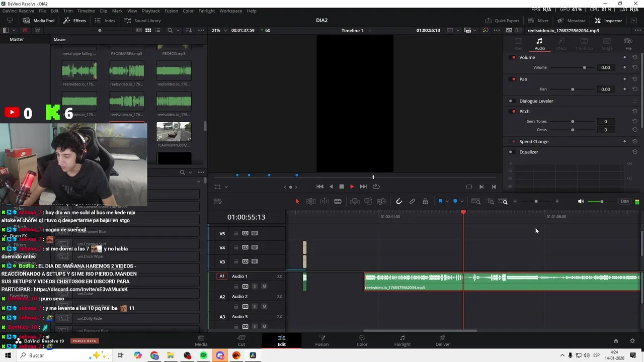Select the reelsvideo.io mp3 timeline clip
The width and height of the screenshot is (644, 362).
tap(502, 282)
